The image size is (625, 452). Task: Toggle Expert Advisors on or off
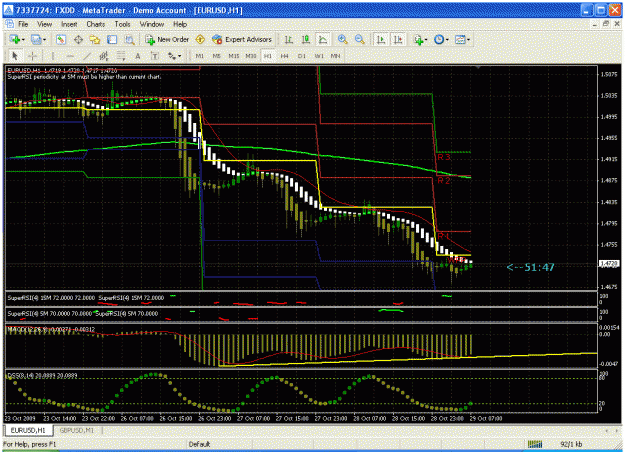[x=242, y=39]
